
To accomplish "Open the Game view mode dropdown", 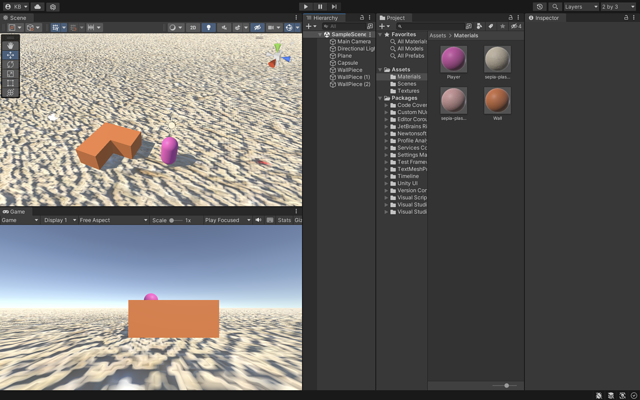I will 20,220.
